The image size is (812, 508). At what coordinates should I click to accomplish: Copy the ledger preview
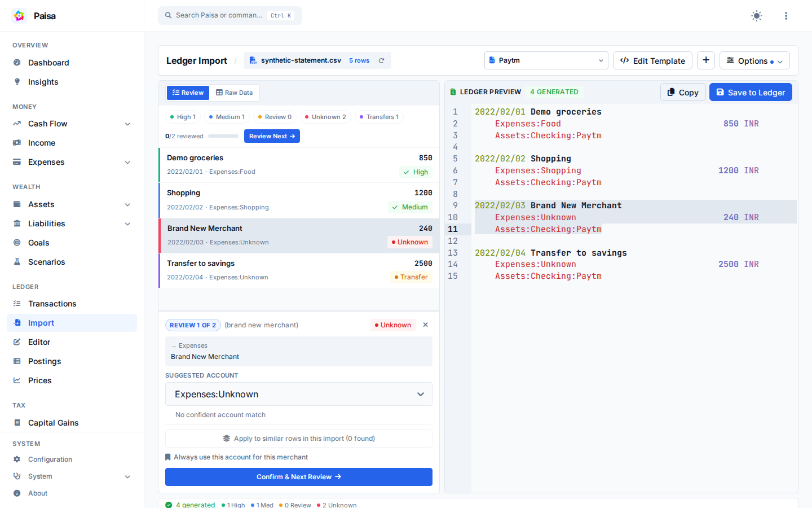point(683,92)
